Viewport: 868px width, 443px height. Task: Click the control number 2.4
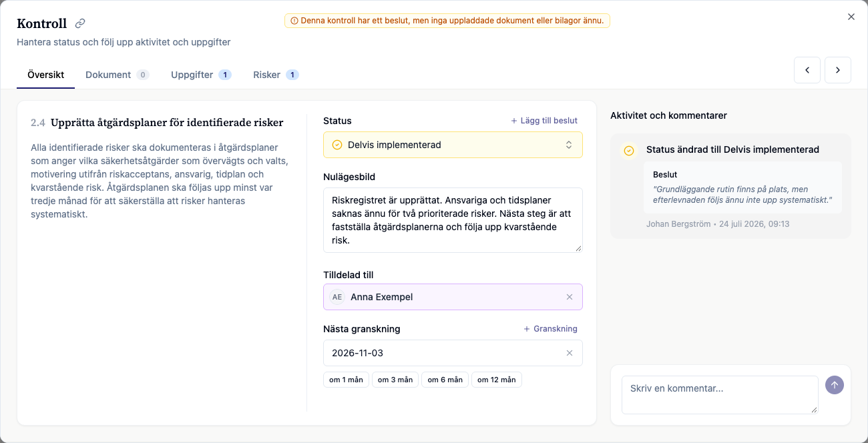point(38,123)
